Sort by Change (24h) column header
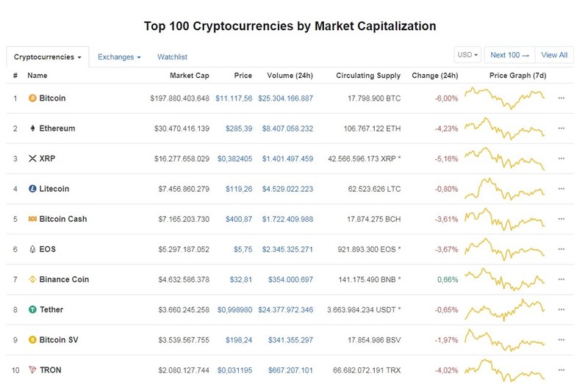 pyautogui.click(x=435, y=76)
